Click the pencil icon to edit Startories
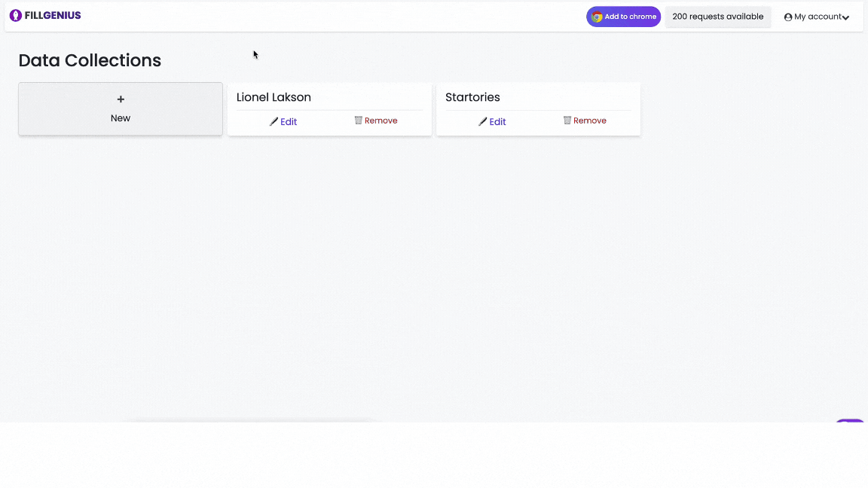The height and width of the screenshot is (488, 868). coord(484,121)
